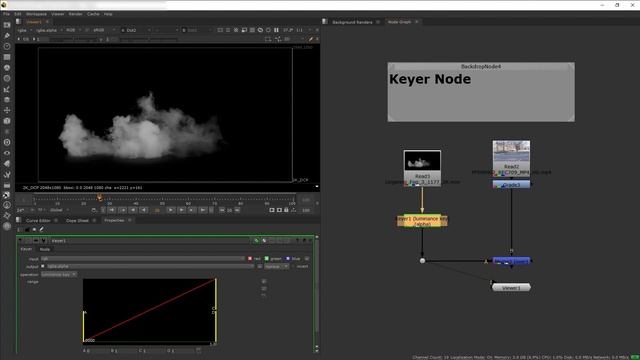Open the Draw nodes toolbar menu

pyautogui.click(x=7, y=36)
